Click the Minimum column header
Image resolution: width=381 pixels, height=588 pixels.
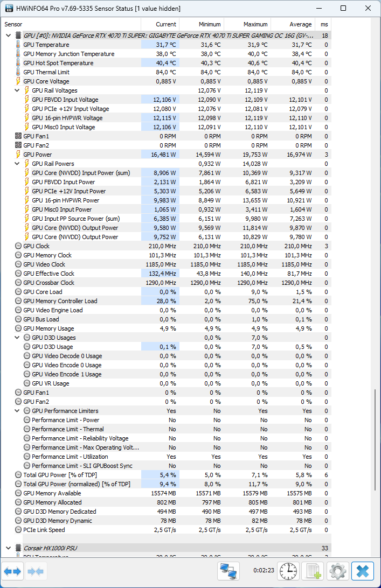coord(202,24)
